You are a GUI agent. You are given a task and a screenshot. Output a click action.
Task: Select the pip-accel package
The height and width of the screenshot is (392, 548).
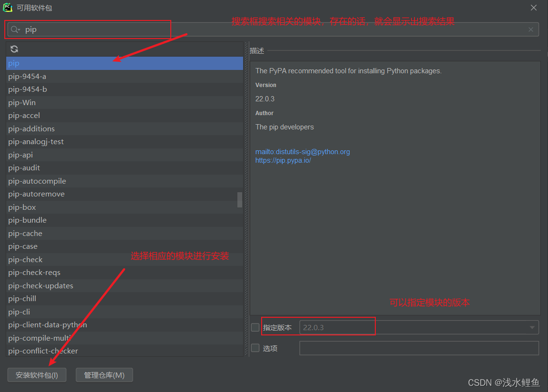click(125, 116)
